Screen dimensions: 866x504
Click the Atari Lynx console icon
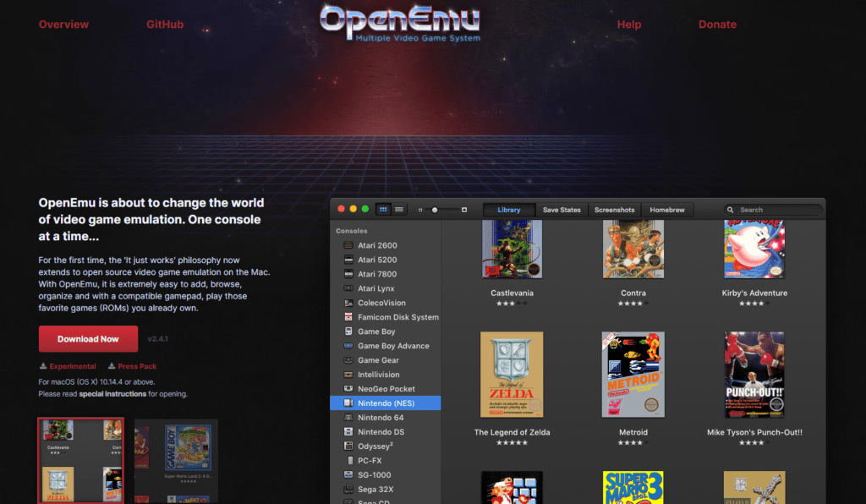point(348,288)
